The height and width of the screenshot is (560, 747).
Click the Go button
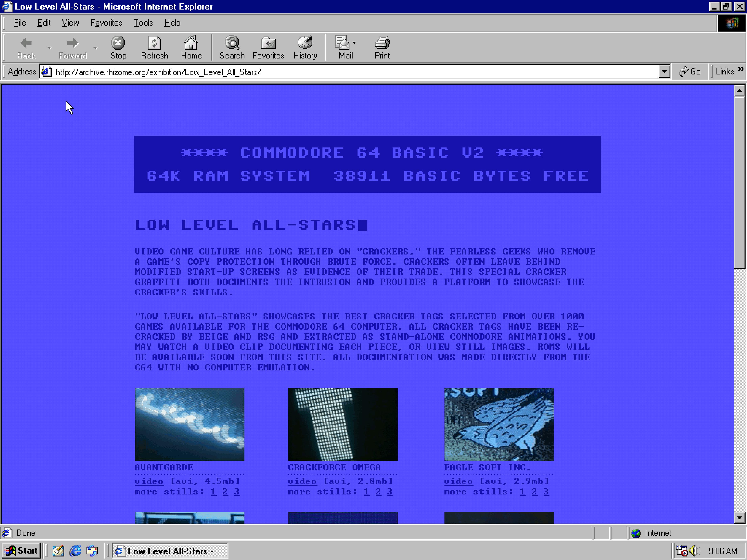[x=690, y=72]
